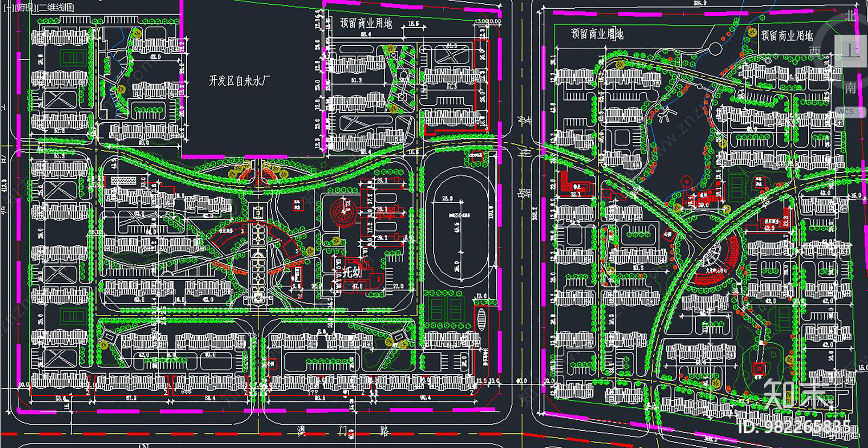Click the ViewCube 北 compass direction
The image size is (868, 448).
(x=852, y=16)
